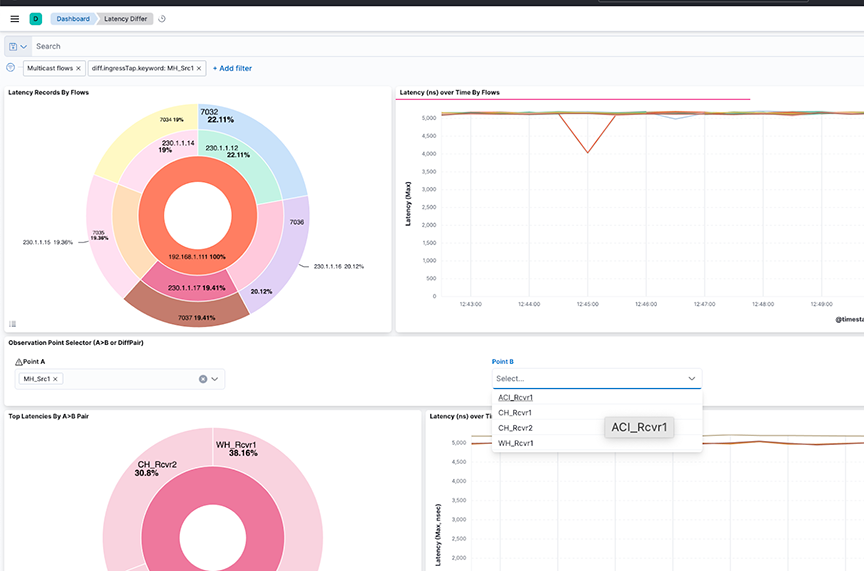Screen dimensions: 864x571
Task: Go to Dashboard breadcrumb
Action: 73,19
